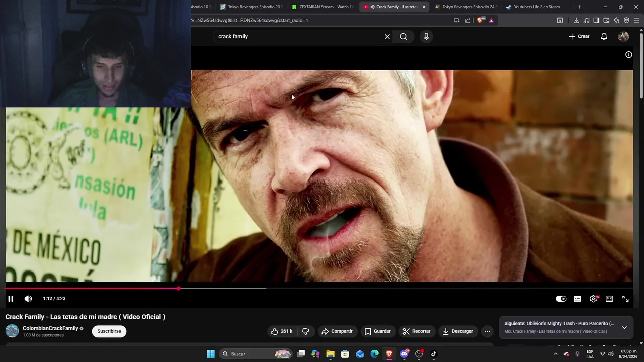The image size is (644, 362).
Task: Click the Descargar download button
Action: pyautogui.click(x=458, y=331)
